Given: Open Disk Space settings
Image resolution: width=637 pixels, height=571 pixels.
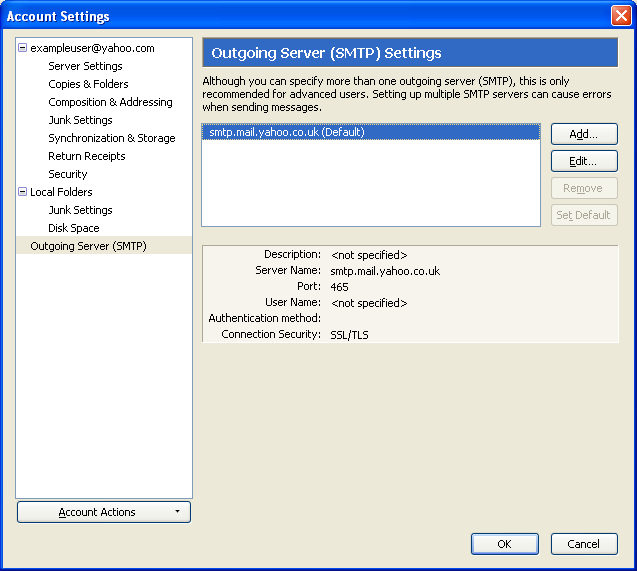Looking at the screenshot, I should click(74, 228).
